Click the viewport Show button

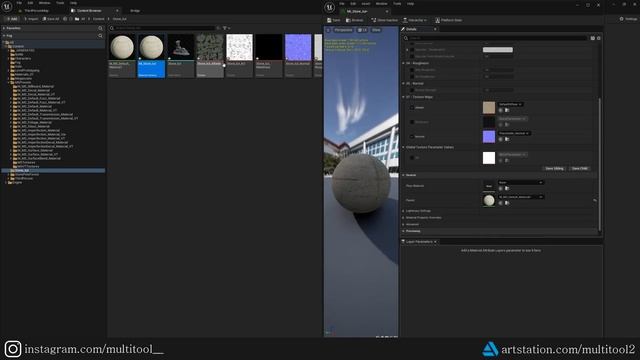(376, 30)
